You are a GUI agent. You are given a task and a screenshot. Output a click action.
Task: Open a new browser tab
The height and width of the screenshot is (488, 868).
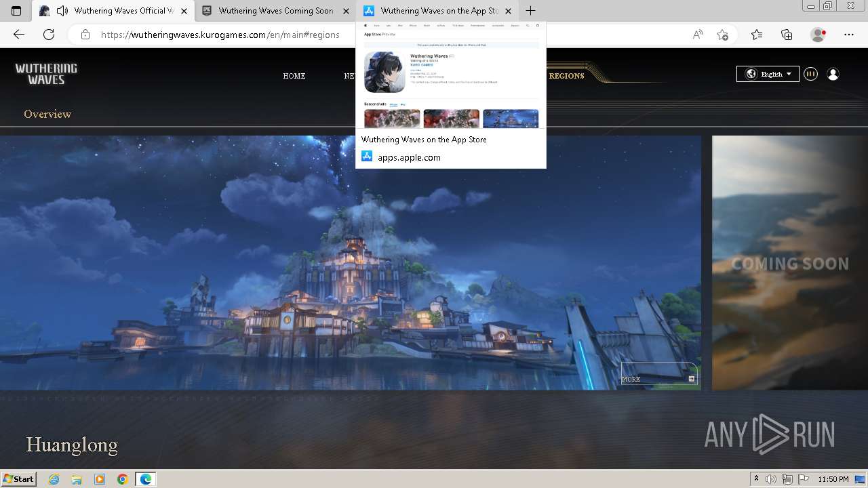[x=531, y=11]
